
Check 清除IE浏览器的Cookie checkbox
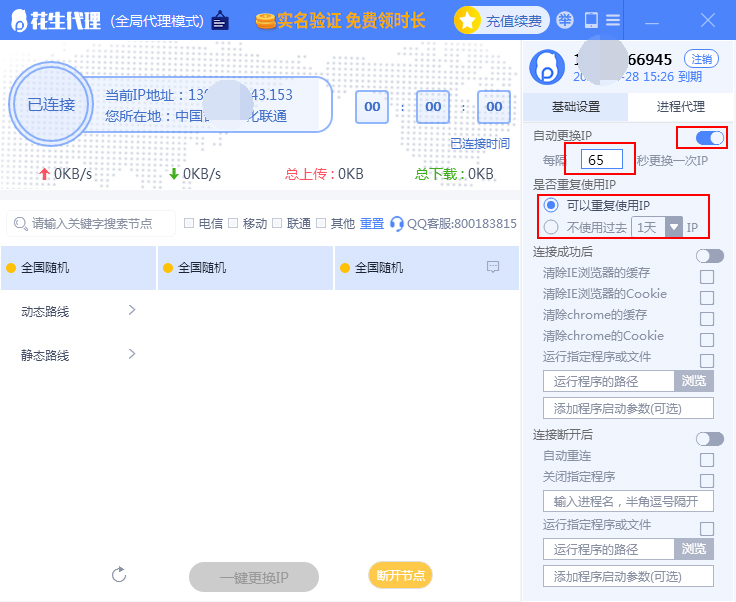pos(707,298)
